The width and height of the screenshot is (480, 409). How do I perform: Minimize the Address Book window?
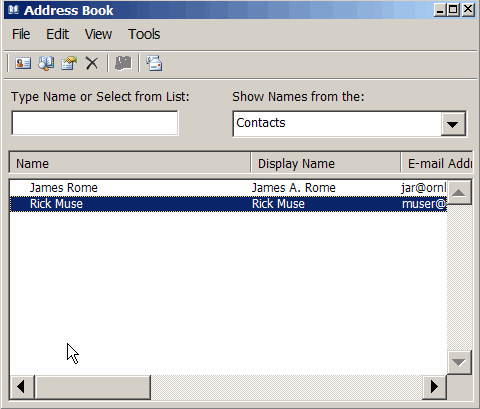pyautogui.click(x=440, y=10)
